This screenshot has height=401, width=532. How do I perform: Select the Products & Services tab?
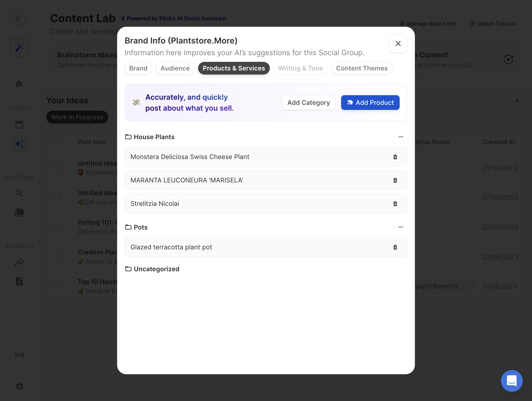(234, 68)
